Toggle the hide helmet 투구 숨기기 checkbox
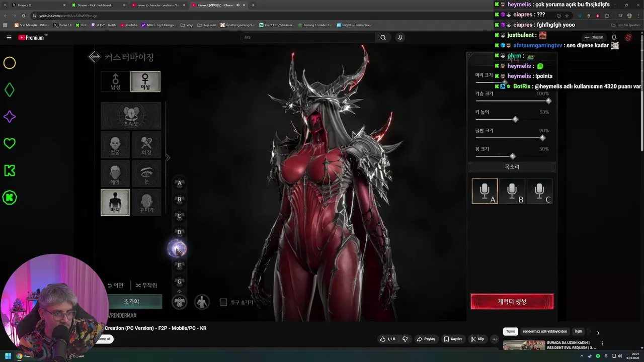This screenshot has width=644, height=362. (223, 302)
